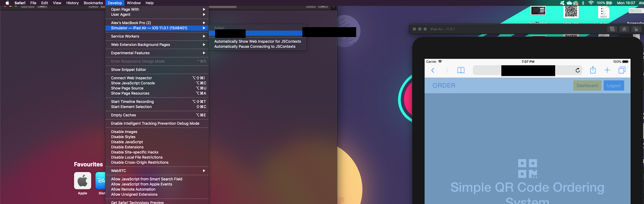644x204 pixels.
Task: Expand the User Agent submenu
Action: pos(157,15)
